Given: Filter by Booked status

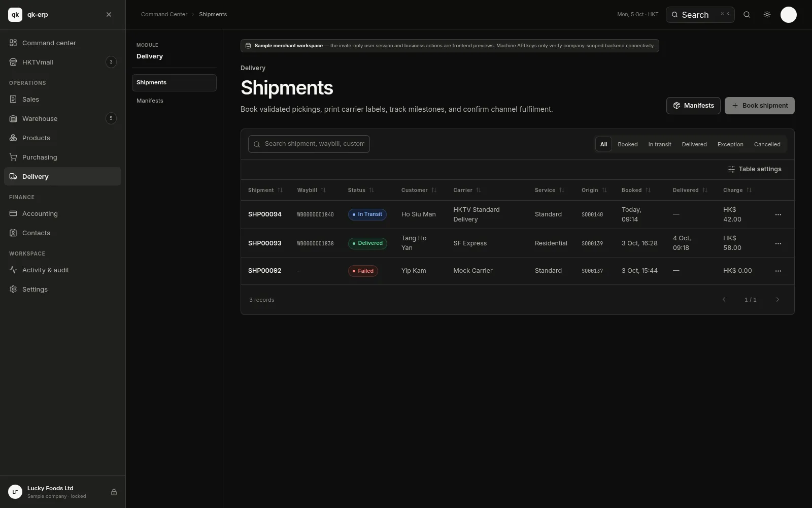Looking at the screenshot, I should (627, 144).
